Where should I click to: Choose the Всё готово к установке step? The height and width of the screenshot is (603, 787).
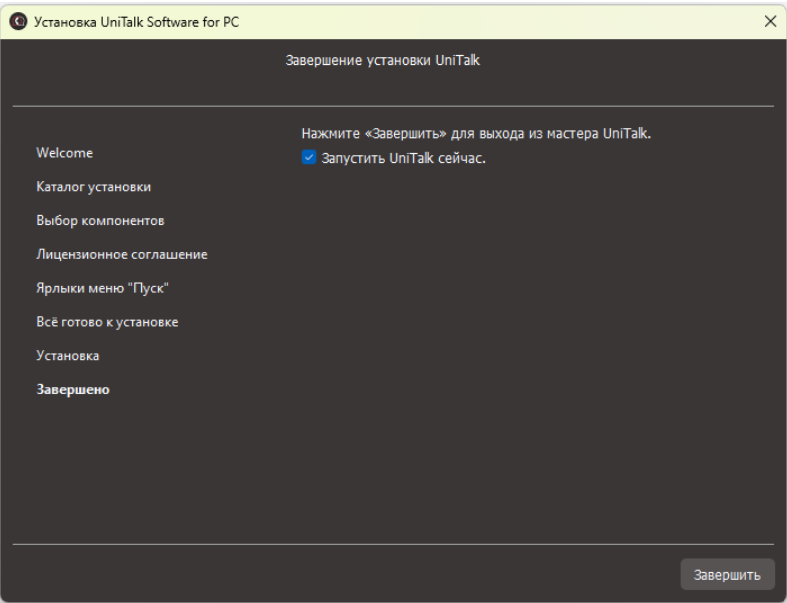tap(107, 322)
